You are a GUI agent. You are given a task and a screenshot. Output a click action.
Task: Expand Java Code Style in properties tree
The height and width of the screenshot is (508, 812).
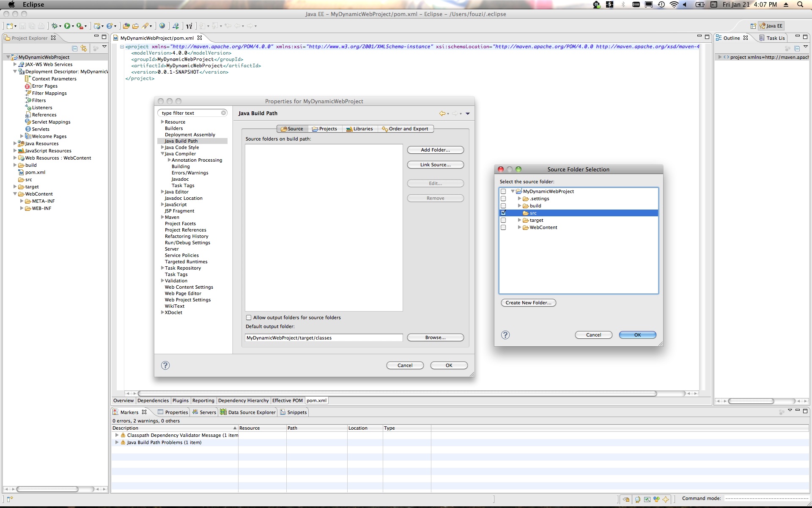point(162,147)
